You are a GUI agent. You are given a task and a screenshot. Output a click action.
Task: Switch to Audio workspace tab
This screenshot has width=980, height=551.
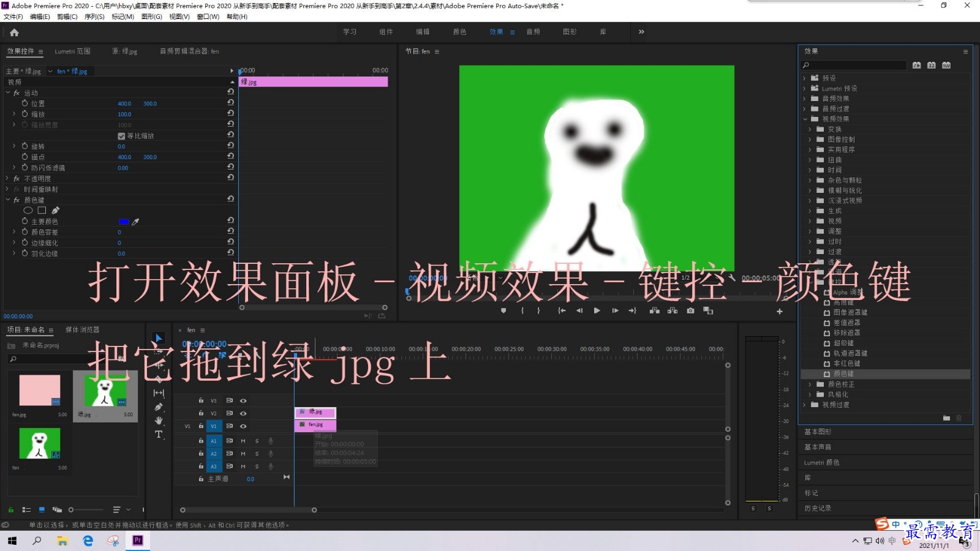coord(533,32)
